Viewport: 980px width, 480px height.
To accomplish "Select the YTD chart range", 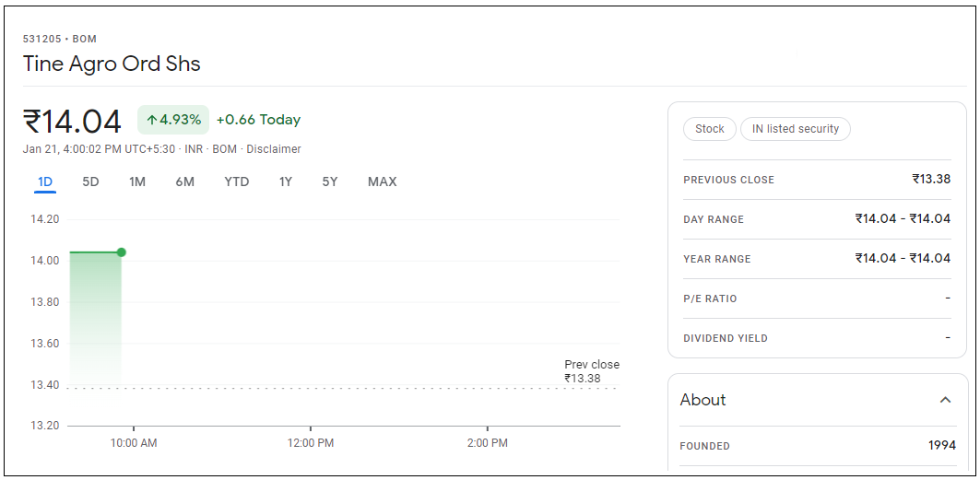I will [x=237, y=181].
